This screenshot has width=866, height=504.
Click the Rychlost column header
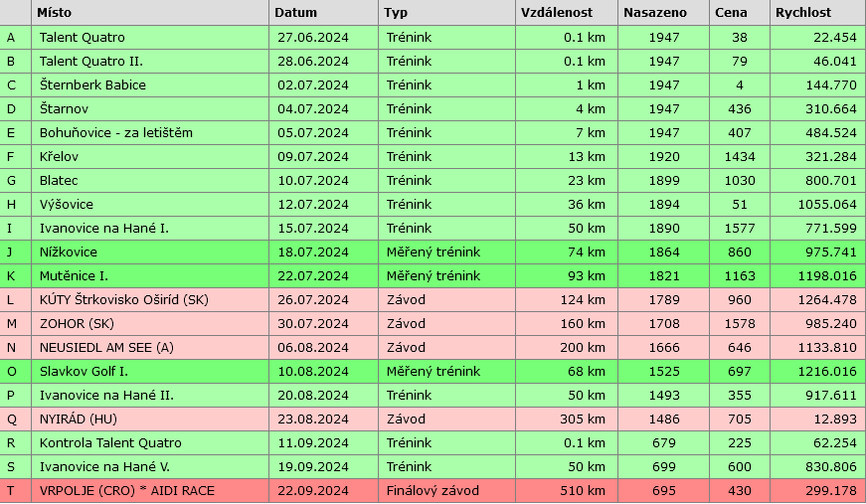(803, 13)
